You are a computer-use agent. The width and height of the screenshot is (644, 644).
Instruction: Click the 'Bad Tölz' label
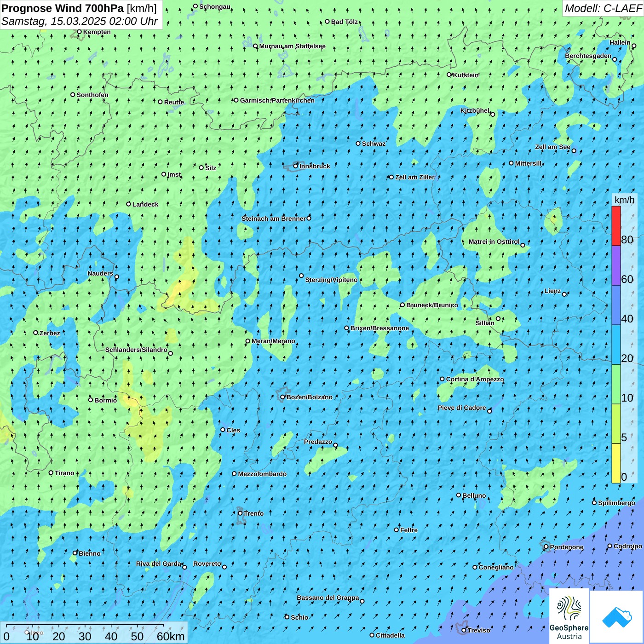click(345, 22)
